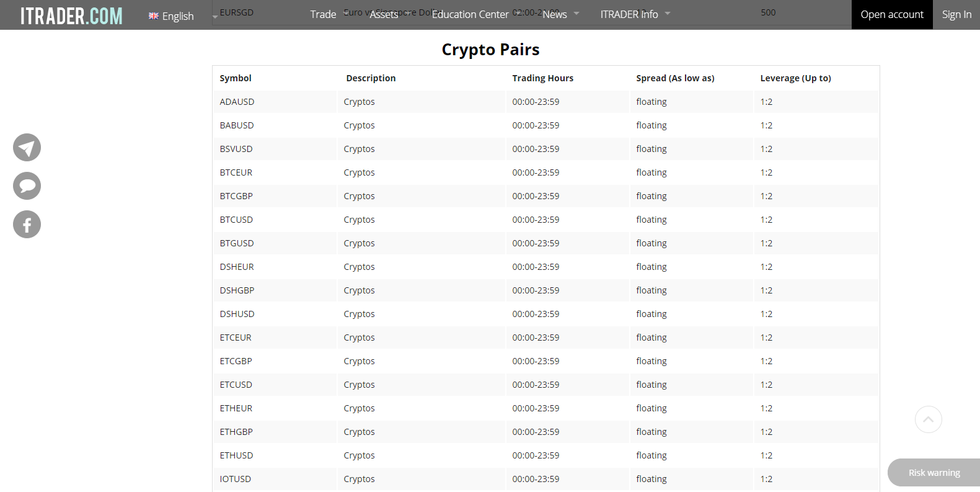Open the Assets menu item

[x=384, y=14]
